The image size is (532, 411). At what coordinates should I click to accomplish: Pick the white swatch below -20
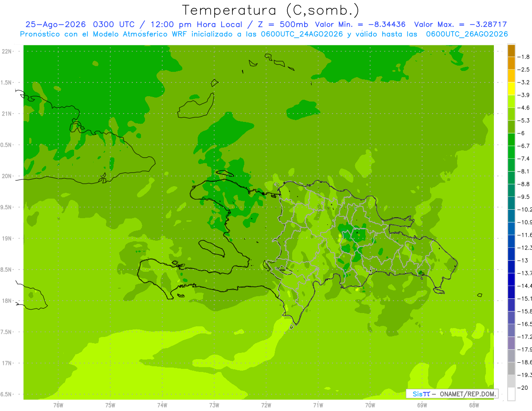point(512,394)
